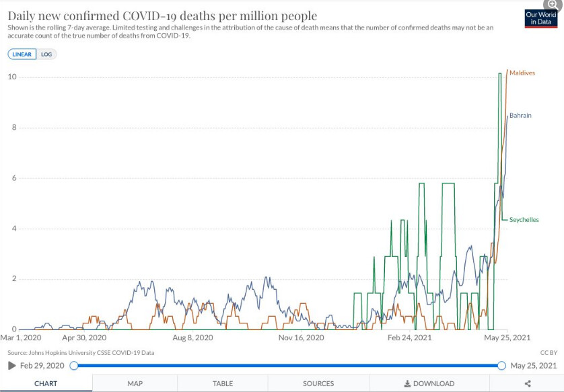Switch the scale to LINEAR
The width and height of the screenshot is (564, 392).
[x=22, y=54]
